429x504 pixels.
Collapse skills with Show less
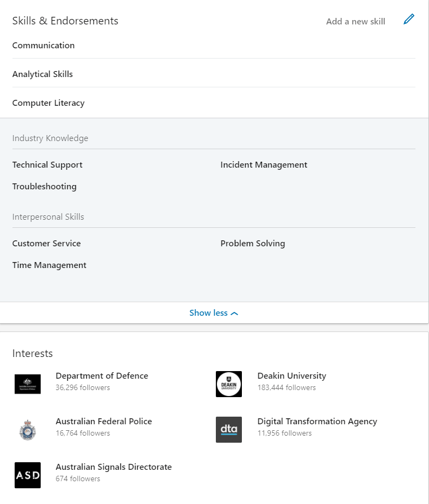tap(214, 313)
